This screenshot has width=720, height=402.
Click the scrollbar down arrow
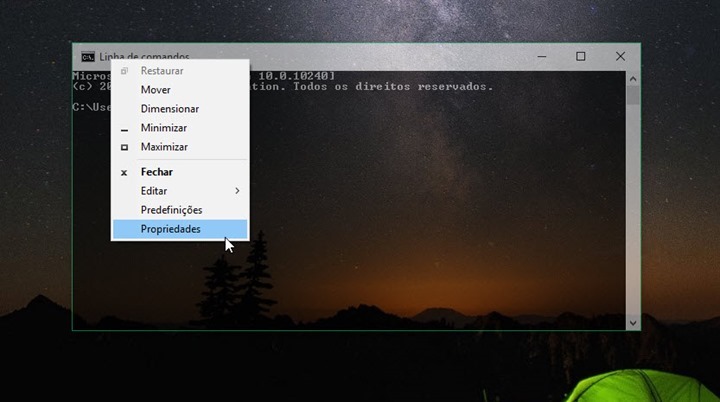pyautogui.click(x=632, y=322)
